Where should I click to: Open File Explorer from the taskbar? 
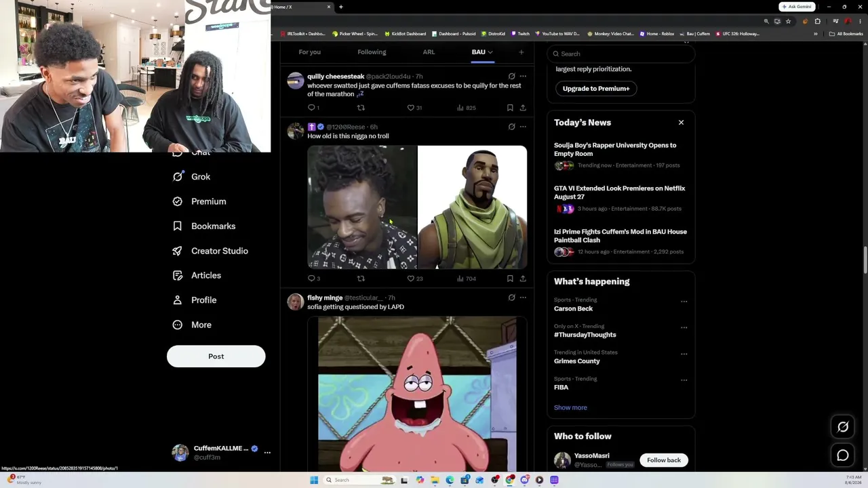[435, 480]
